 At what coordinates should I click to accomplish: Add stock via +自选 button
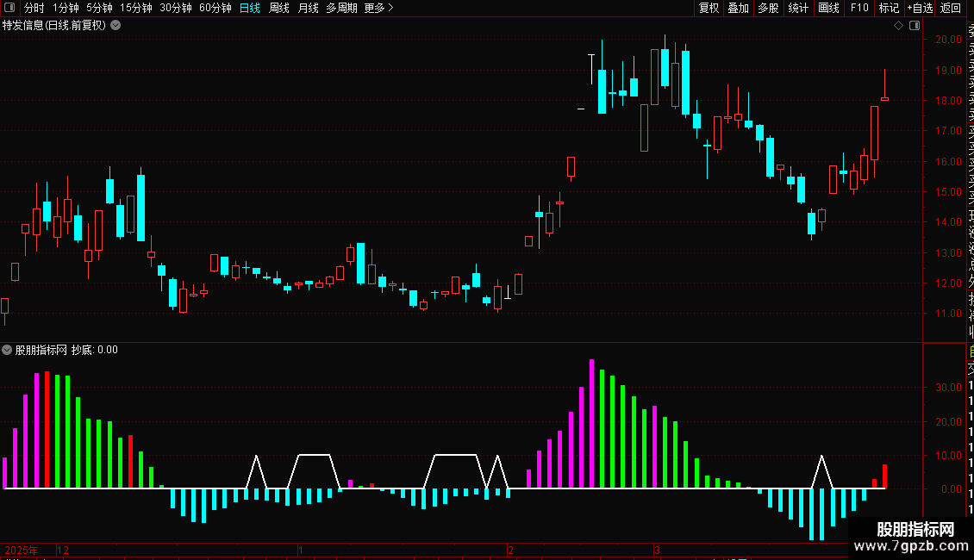tap(920, 8)
